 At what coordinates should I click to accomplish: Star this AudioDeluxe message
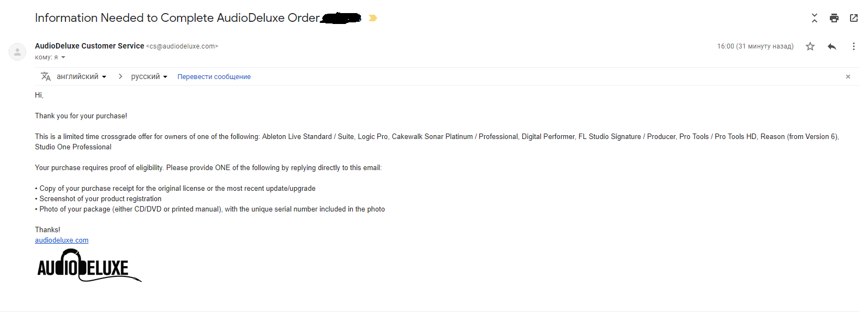pyautogui.click(x=810, y=46)
